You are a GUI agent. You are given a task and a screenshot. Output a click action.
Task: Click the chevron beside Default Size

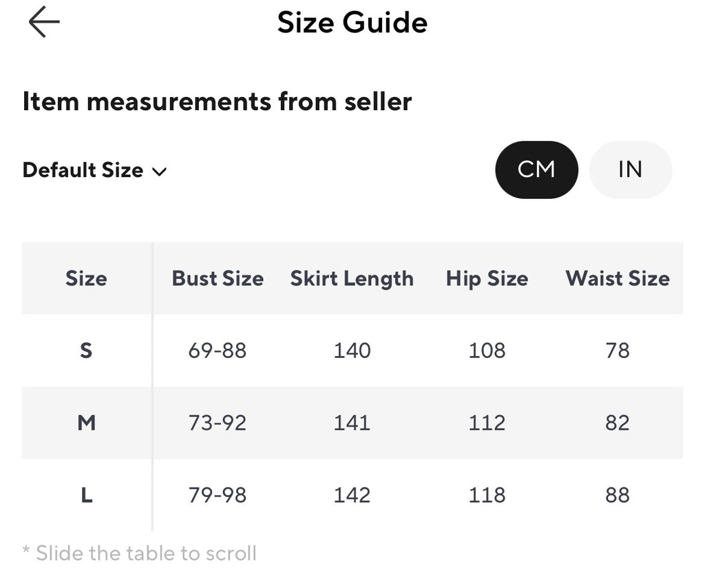[x=159, y=171]
